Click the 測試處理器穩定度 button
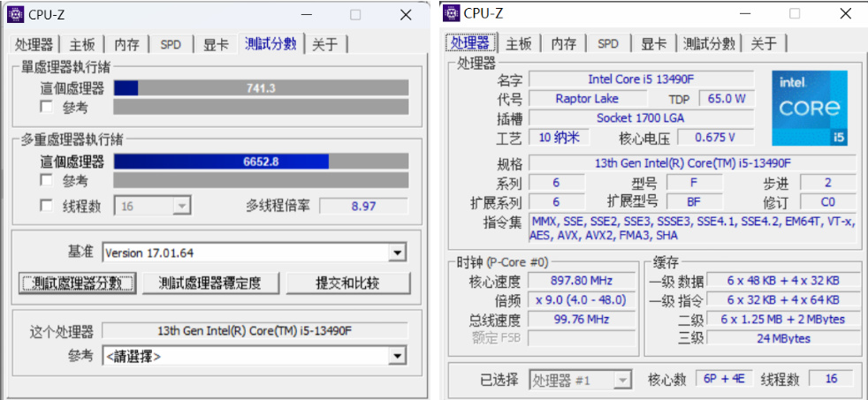 click(x=210, y=283)
